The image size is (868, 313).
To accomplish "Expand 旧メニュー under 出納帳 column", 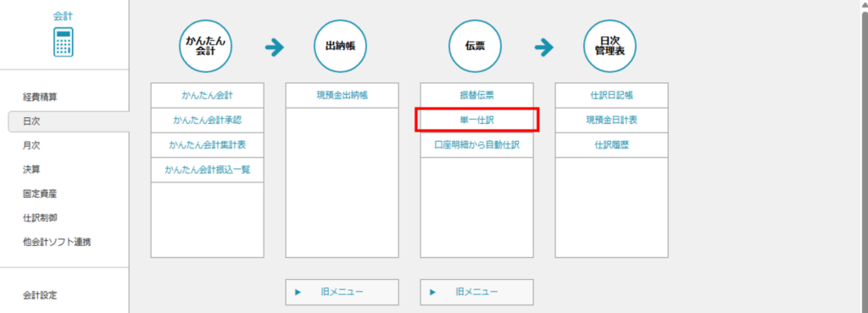I will click(342, 292).
